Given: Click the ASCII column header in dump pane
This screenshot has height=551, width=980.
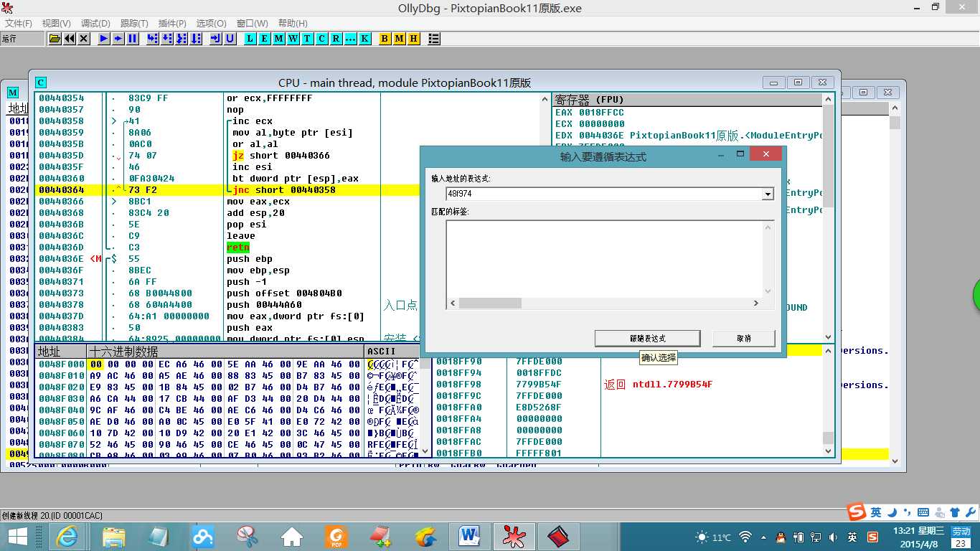Looking at the screenshot, I should pyautogui.click(x=391, y=352).
